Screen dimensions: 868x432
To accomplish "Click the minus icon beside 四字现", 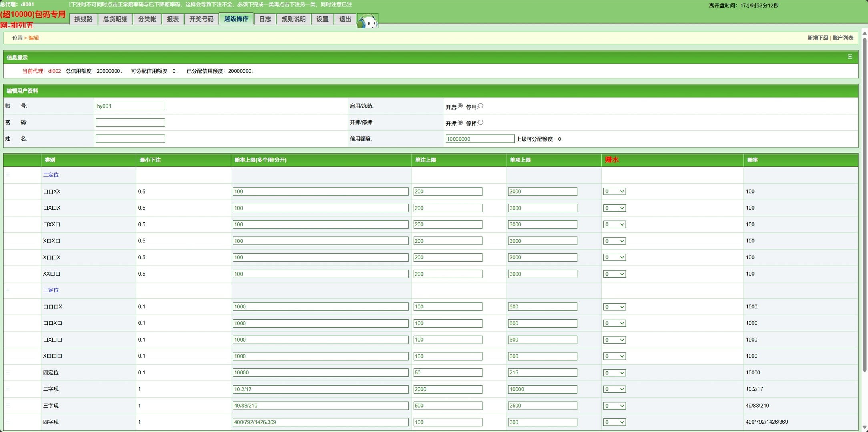I will pos(8,422).
